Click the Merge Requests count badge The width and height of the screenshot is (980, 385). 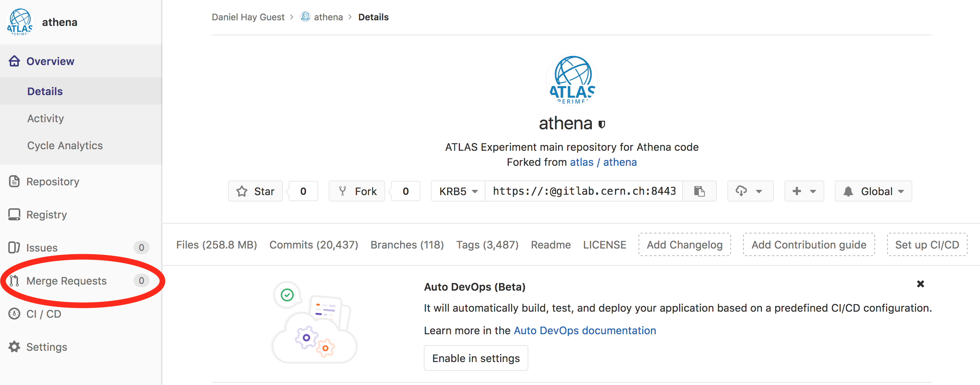141,281
